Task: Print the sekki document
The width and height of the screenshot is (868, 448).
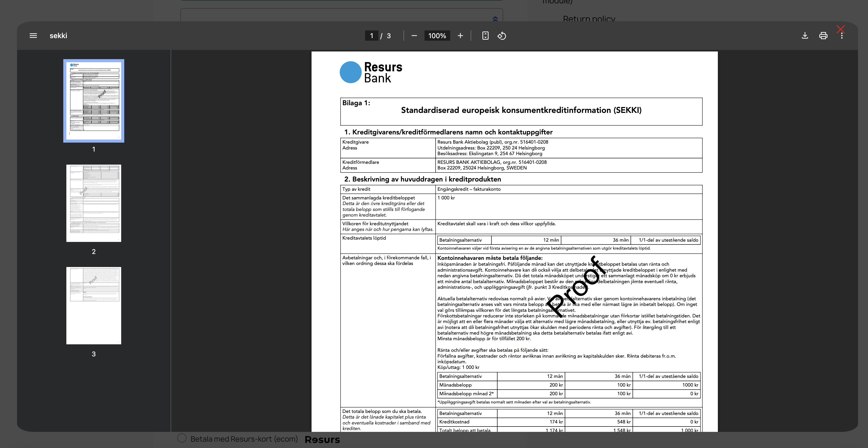Action: pos(823,36)
